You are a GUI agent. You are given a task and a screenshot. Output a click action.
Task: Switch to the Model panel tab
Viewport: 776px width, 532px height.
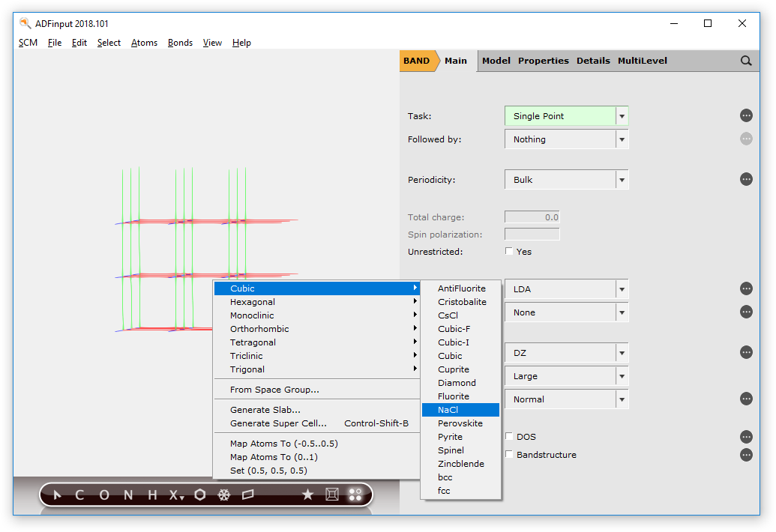coord(496,61)
